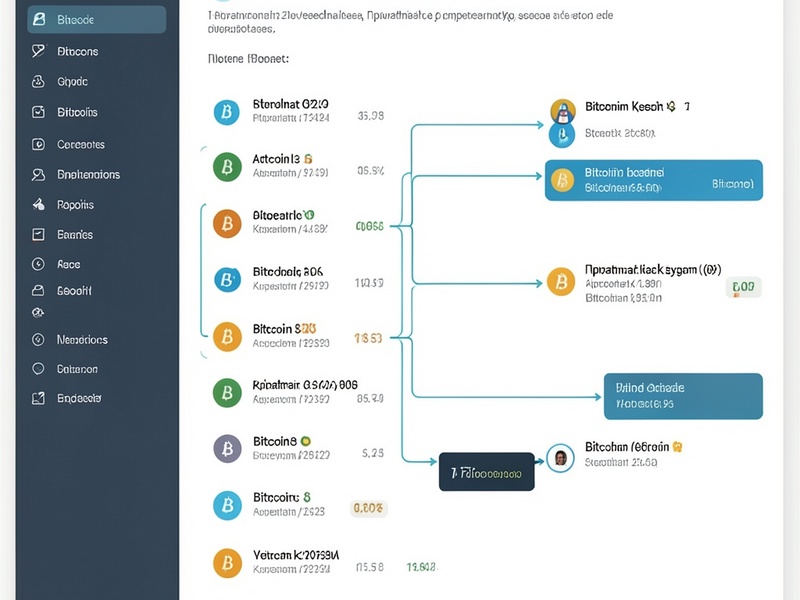Click the green coin icon beside Actcoin

coord(227,167)
